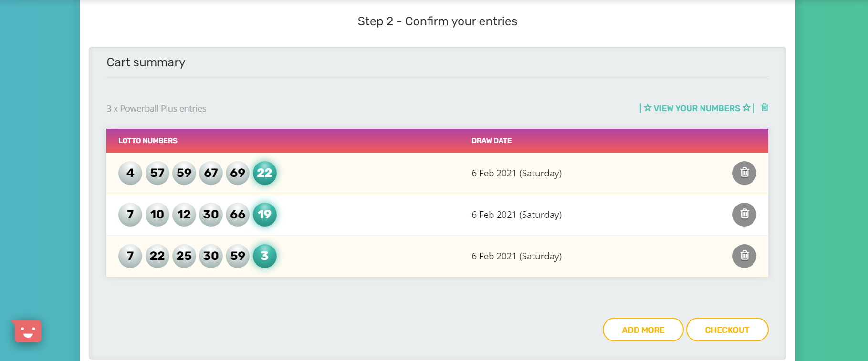Select ball number 25 in third entry

[x=184, y=256]
